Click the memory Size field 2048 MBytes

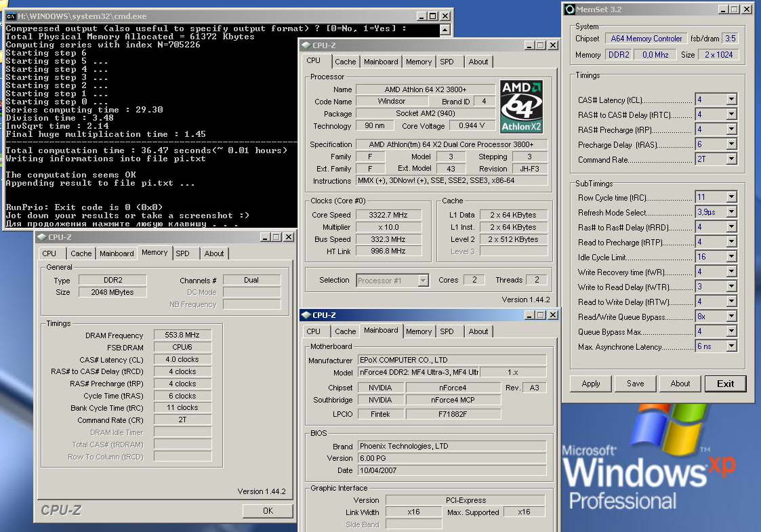(x=112, y=292)
